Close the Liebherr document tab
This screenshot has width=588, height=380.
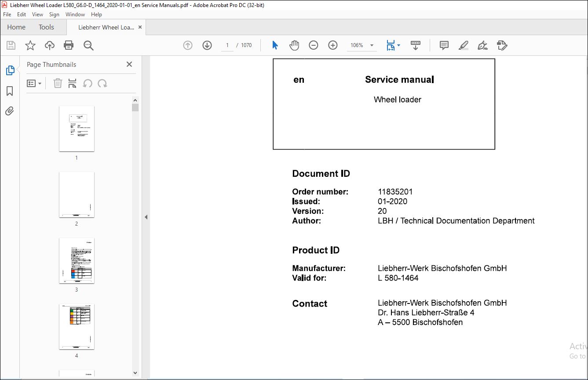tap(140, 27)
